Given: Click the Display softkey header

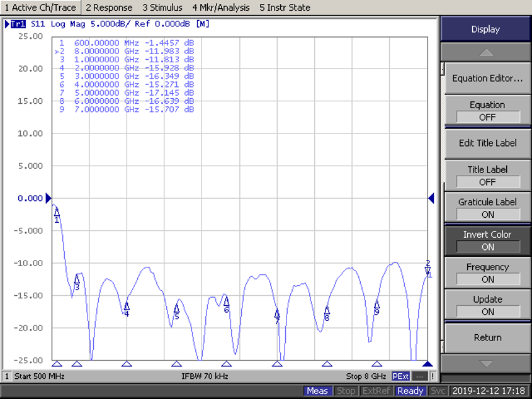Looking at the screenshot, I should (x=485, y=29).
